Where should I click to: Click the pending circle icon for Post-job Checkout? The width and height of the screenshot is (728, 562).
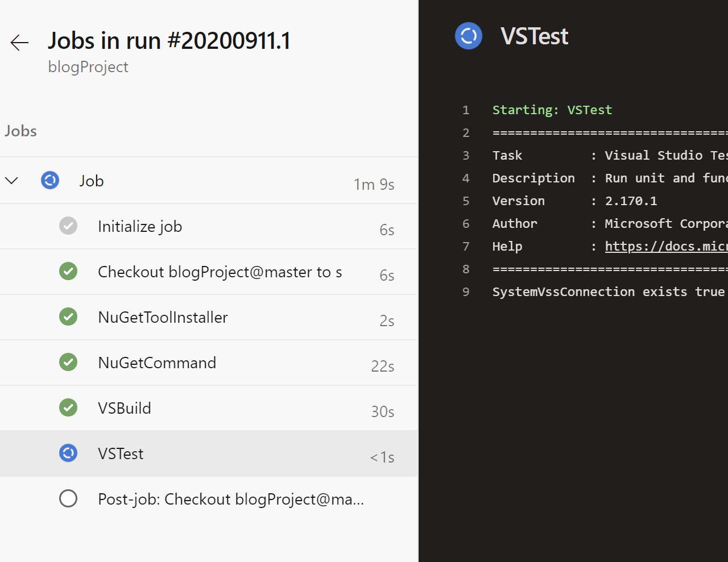pos(68,499)
